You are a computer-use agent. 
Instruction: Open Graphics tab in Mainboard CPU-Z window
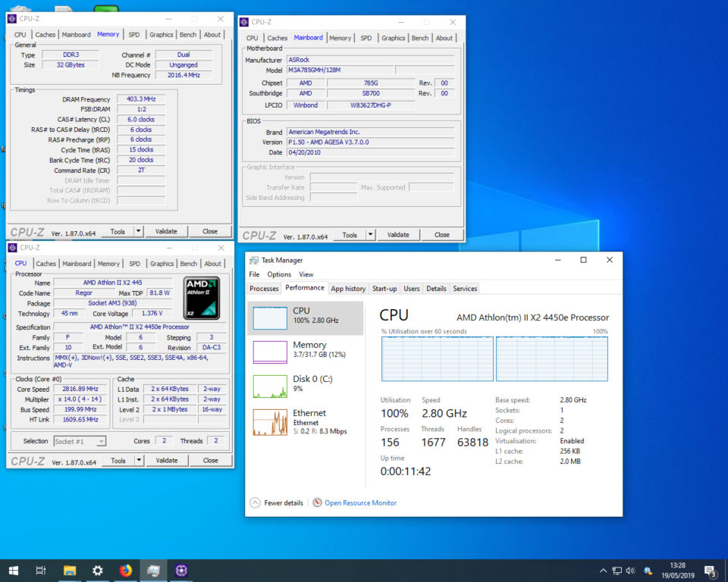[x=394, y=38]
